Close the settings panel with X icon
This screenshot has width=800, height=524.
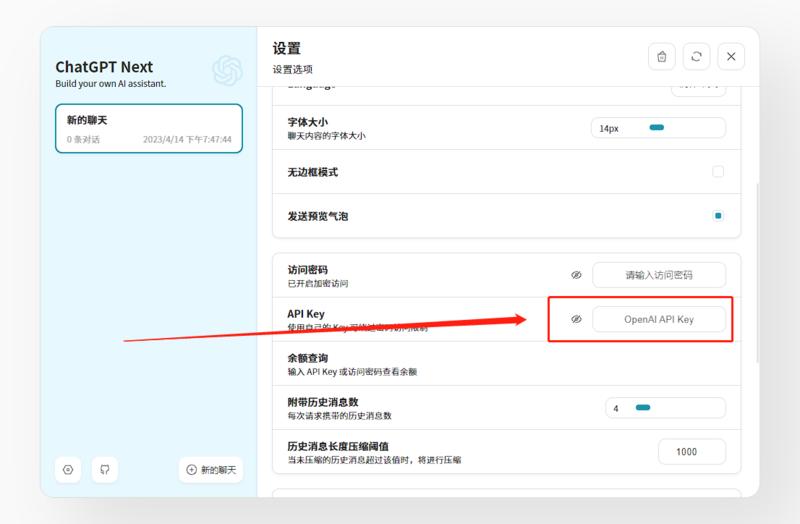click(731, 57)
